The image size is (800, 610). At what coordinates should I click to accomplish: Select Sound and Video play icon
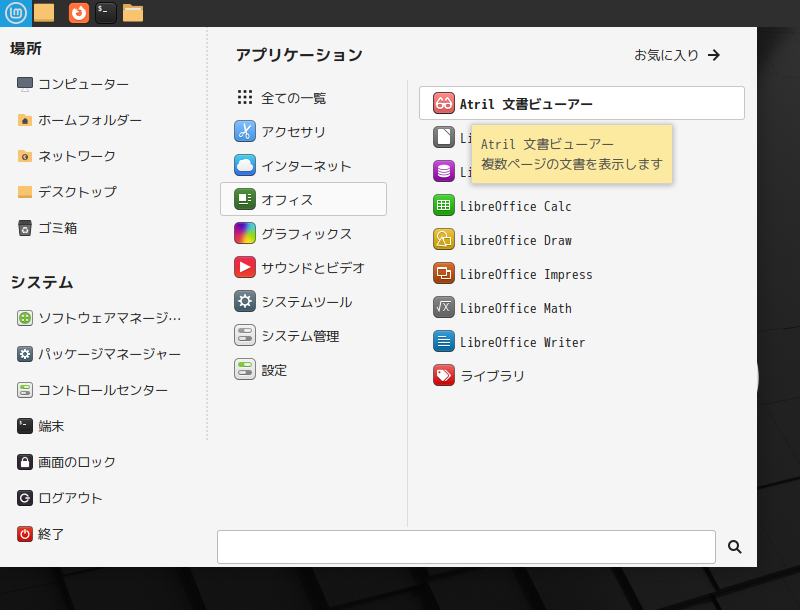(x=245, y=267)
